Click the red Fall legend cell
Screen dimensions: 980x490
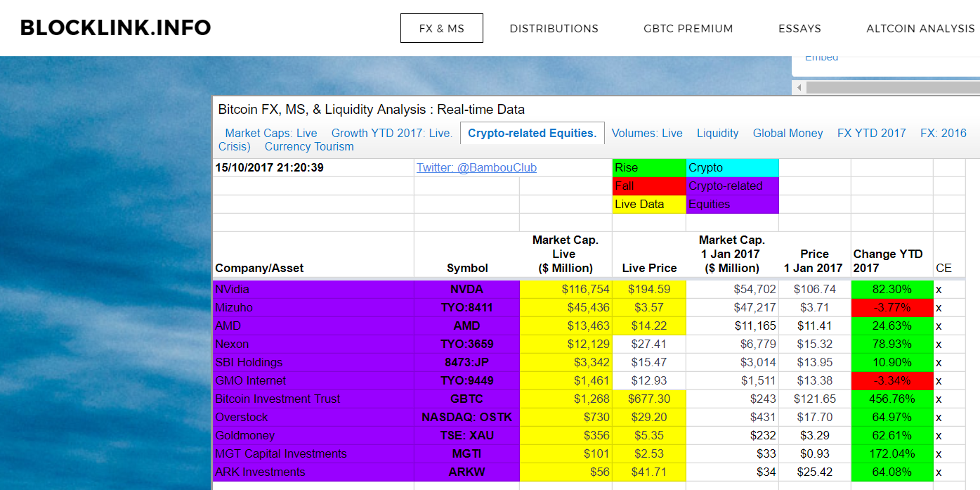tap(649, 186)
